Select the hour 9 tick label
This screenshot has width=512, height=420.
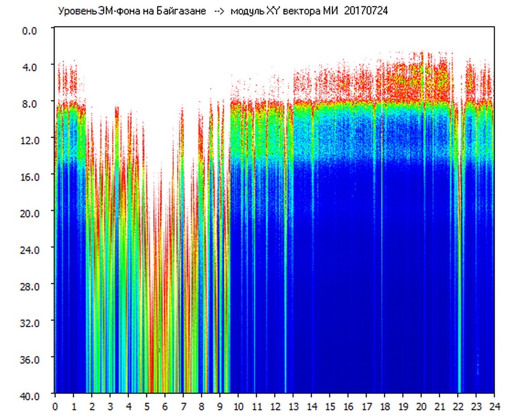point(220,406)
